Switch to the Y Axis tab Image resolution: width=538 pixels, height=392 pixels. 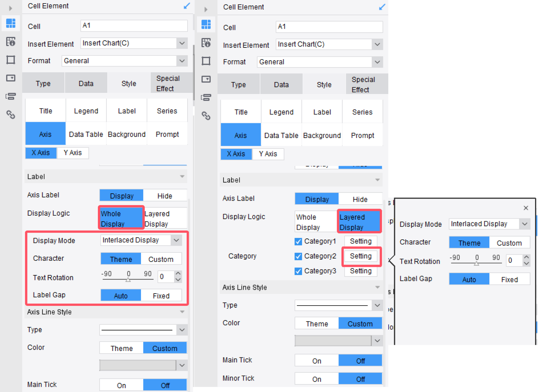72,153
